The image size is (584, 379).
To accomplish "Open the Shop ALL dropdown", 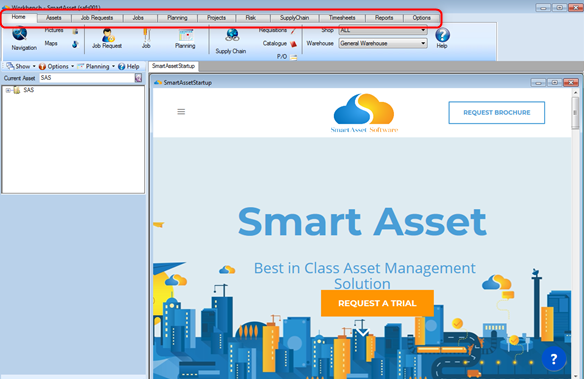I will pos(383,30).
